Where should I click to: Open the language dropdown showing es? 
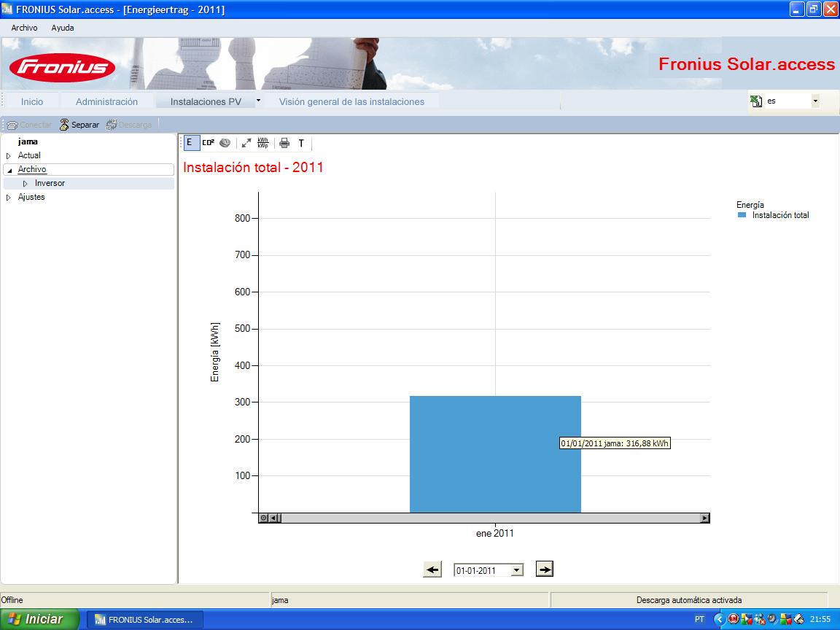pyautogui.click(x=815, y=101)
